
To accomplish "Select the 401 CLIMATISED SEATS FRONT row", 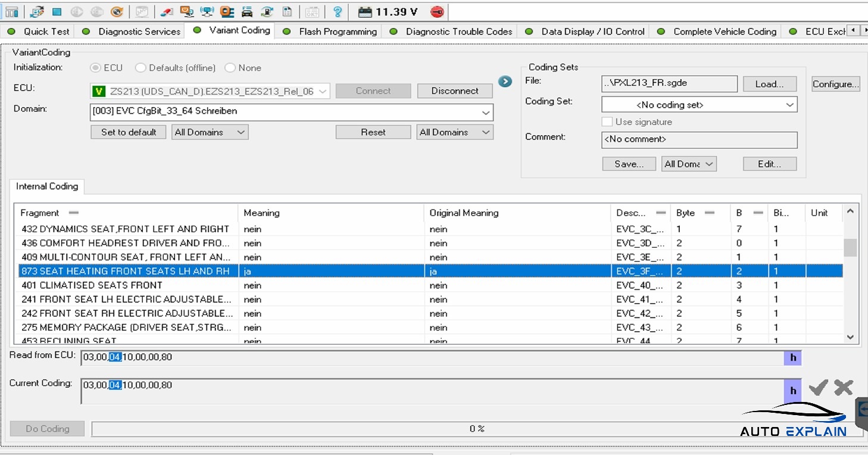I will [92, 285].
